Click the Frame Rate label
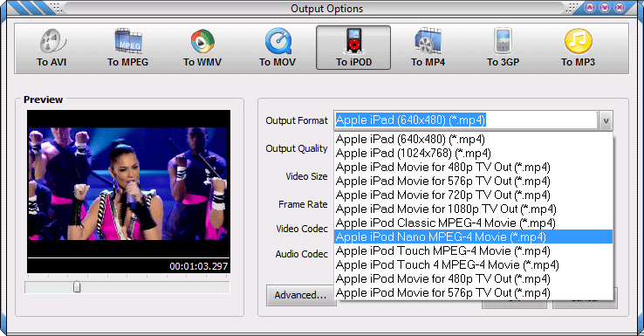 click(x=303, y=204)
